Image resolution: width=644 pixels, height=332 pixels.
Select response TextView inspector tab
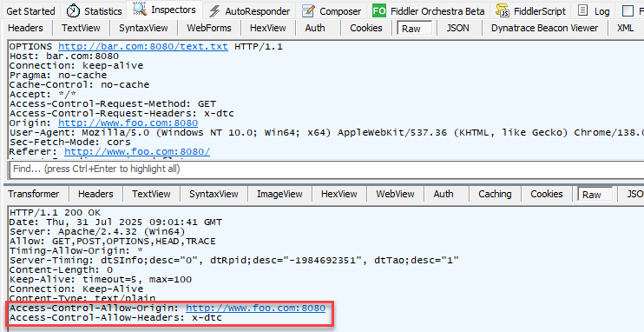(x=151, y=194)
